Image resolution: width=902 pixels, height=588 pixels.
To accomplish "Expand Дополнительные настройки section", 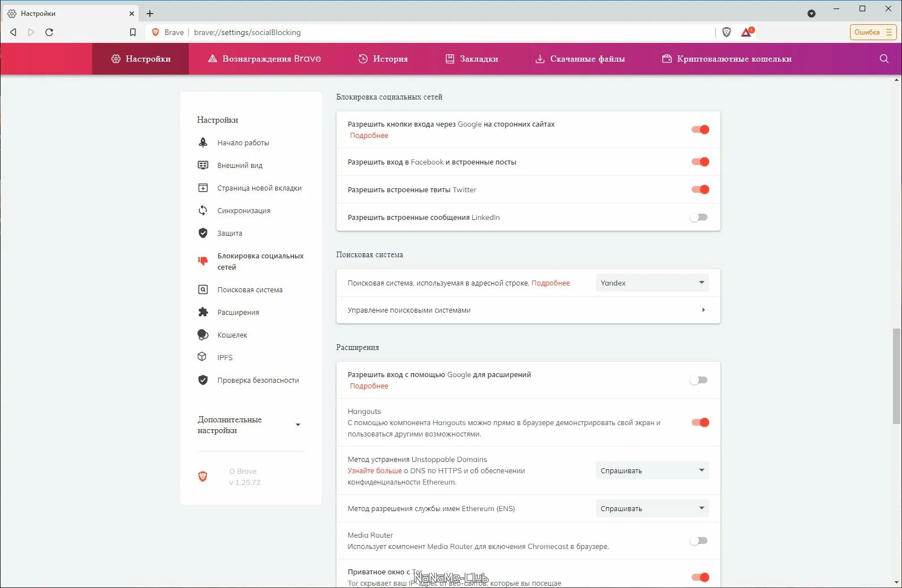I will point(251,425).
